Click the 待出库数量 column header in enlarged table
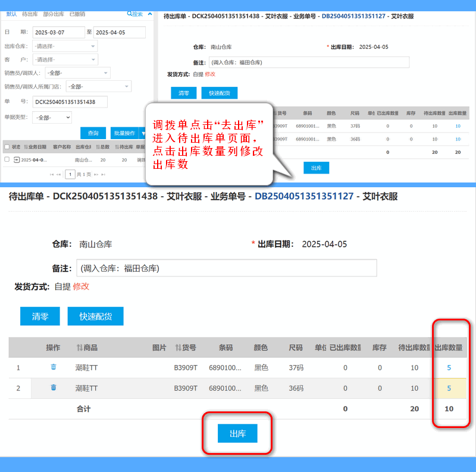This screenshot has height=472, width=476. click(414, 347)
